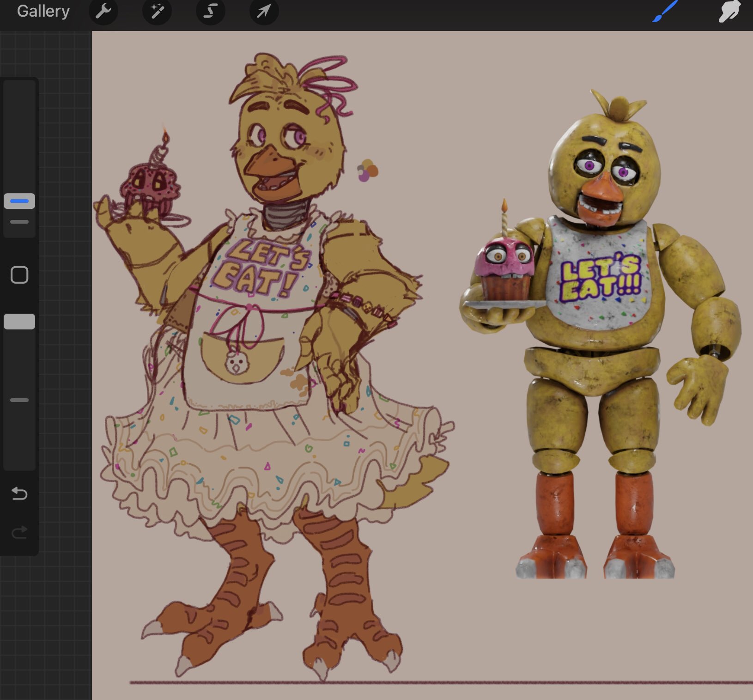Open the Actions wrench menu
Viewport: 753px width, 700px height.
click(x=103, y=11)
